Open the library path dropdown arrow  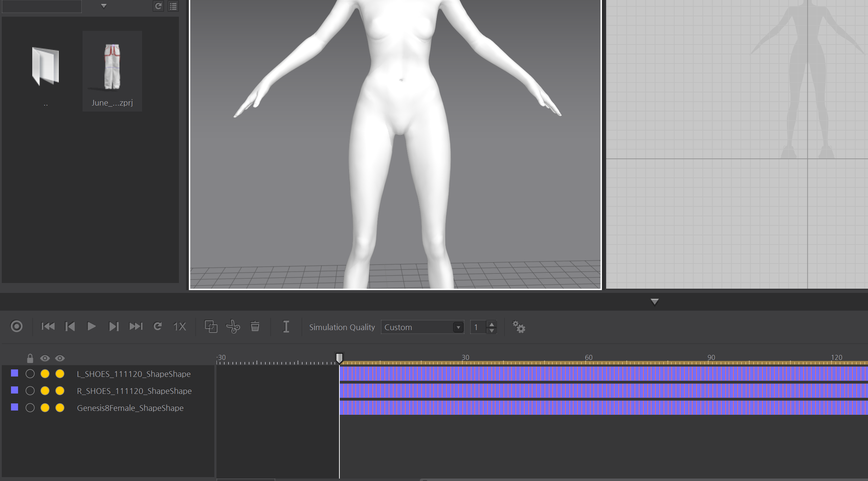tap(103, 6)
